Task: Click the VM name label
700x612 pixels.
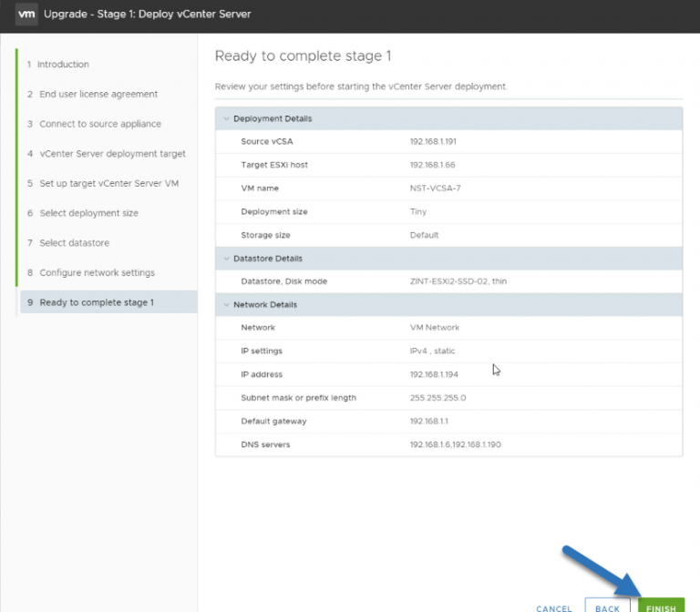Action: tap(260, 189)
